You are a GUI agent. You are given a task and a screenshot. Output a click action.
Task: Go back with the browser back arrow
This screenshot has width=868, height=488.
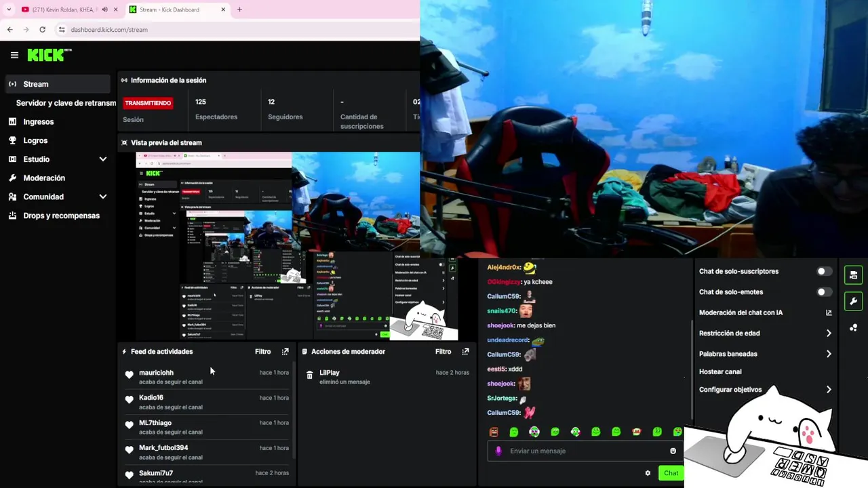[x=9, y=30]
